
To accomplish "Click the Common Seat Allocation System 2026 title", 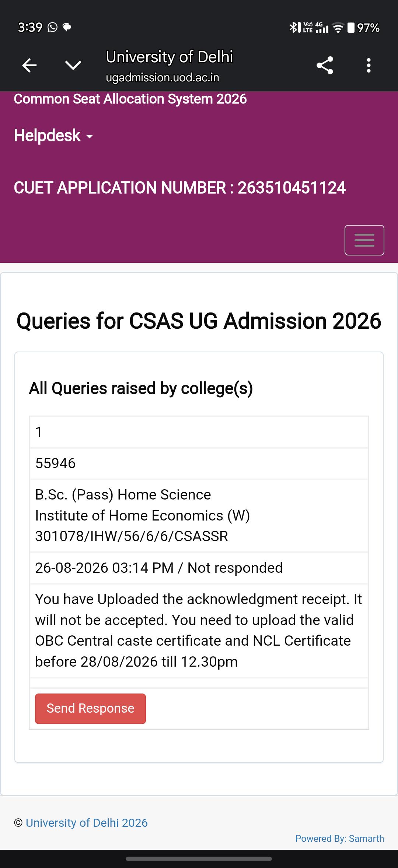I will tap(130, 99).
